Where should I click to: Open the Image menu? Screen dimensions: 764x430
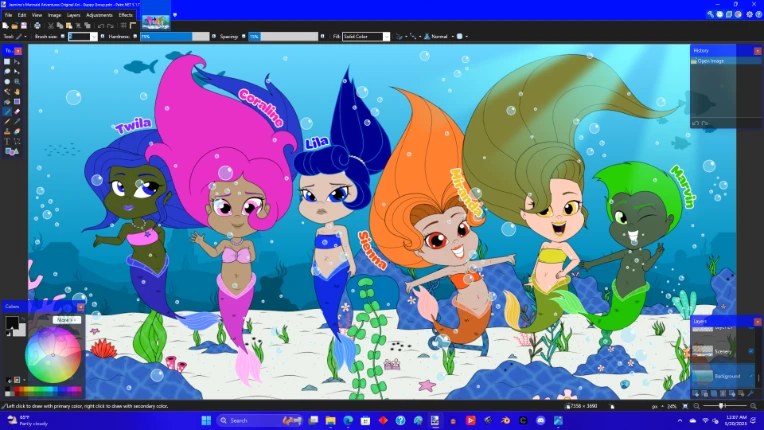click(55, 15)
